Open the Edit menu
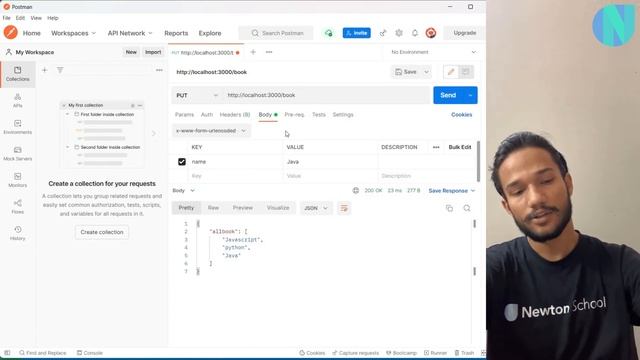 pos(20,18)
